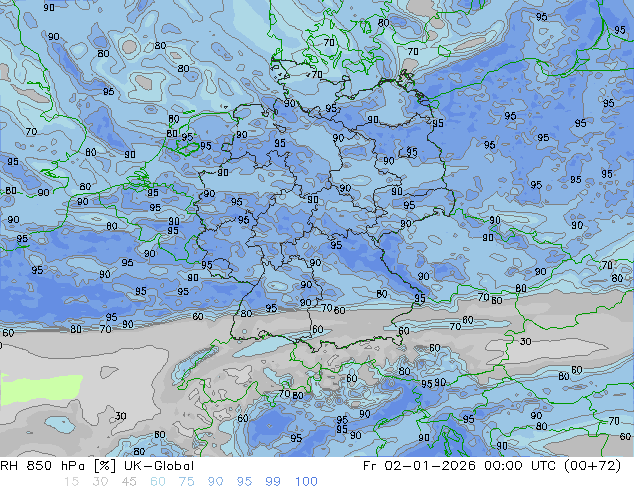Click the 'RH 850 hPa [%]' map title
The height and width of the screenshot is (490, 634).
[x=58, y=466]
